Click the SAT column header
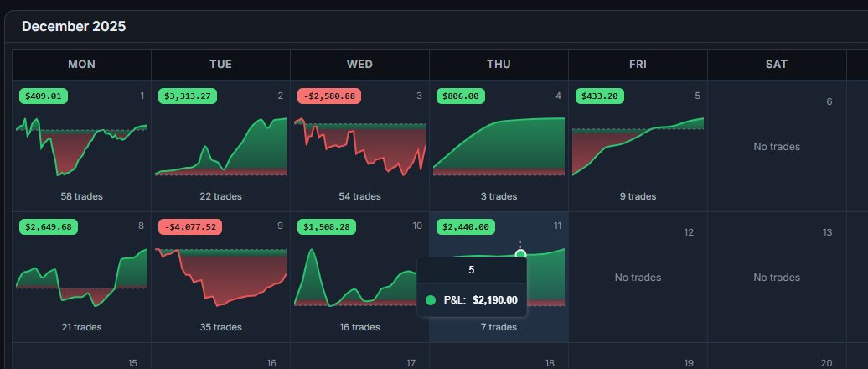Screen dimensions: 868x369 click(x=777, y=65)
